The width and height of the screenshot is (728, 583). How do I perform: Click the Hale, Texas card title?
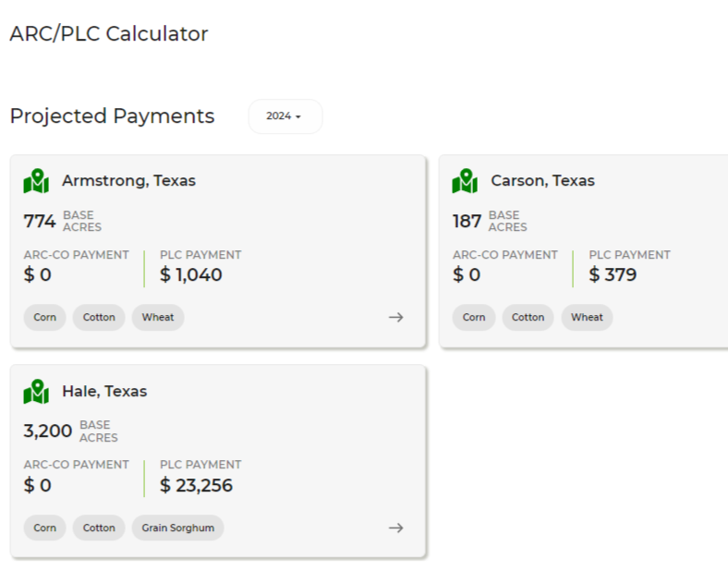click(104, 392)
